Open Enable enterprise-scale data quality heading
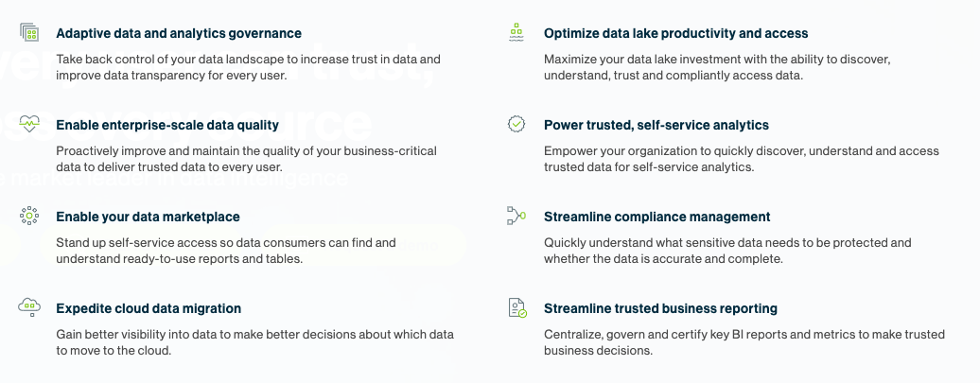The width and height of the screenshot is (980, 383). click(x=167, y=125)
